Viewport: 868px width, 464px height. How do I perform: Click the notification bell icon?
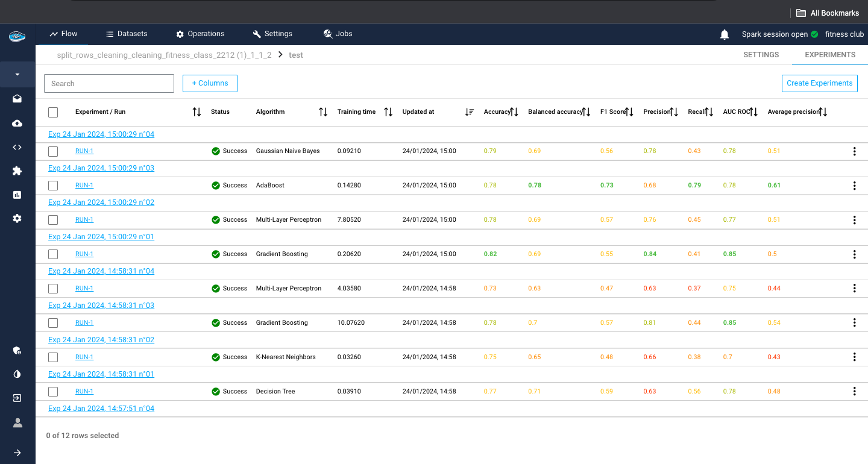click(725, 34)
